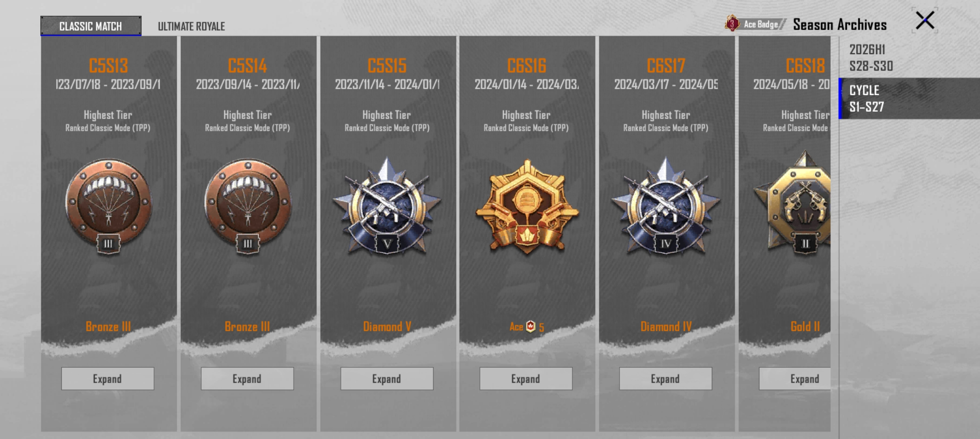Image resolution: width=980 pixels, height=439 pixels.
Task: Select the Cycle S1-S27 archive group
Action: tap(909, 98)
